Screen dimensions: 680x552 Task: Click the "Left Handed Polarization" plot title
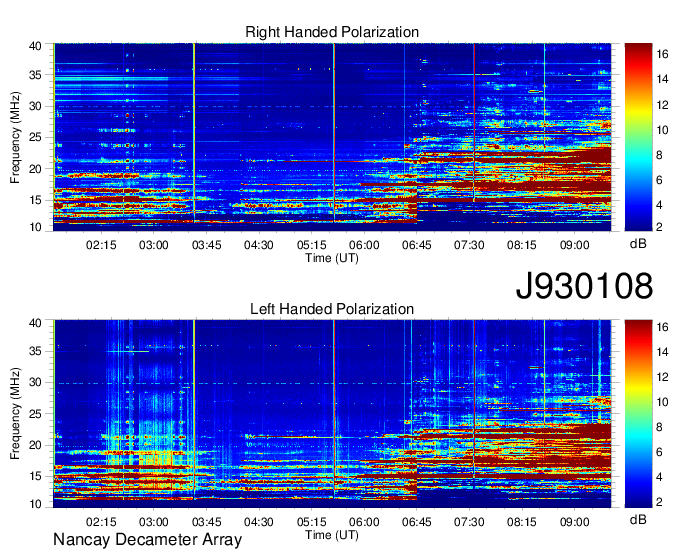332,309
